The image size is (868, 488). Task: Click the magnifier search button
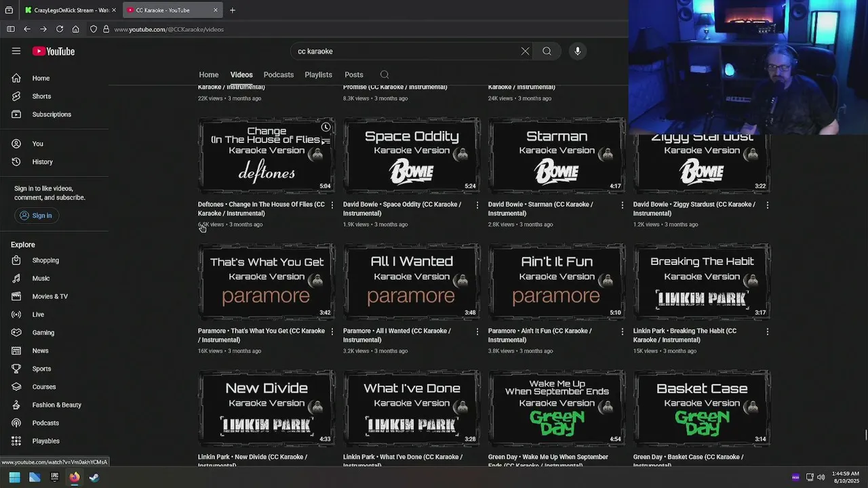point(547,51)
